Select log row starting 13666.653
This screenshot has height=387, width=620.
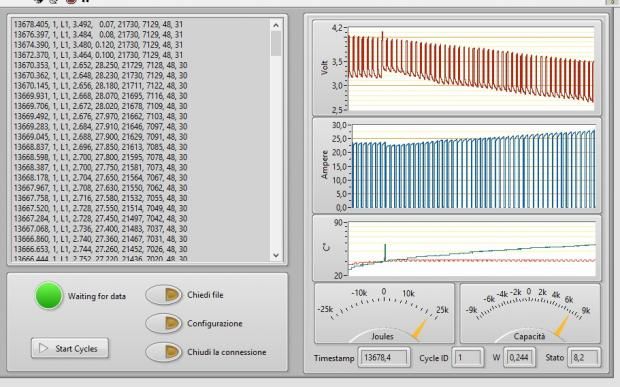pos(100,249)
